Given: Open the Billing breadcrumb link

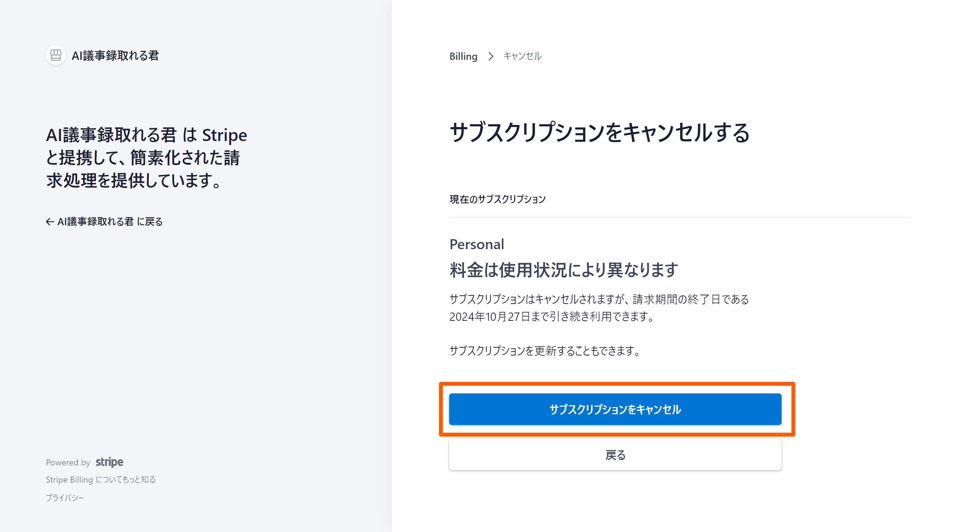Looking at the screenshot, I should (463, 56).
